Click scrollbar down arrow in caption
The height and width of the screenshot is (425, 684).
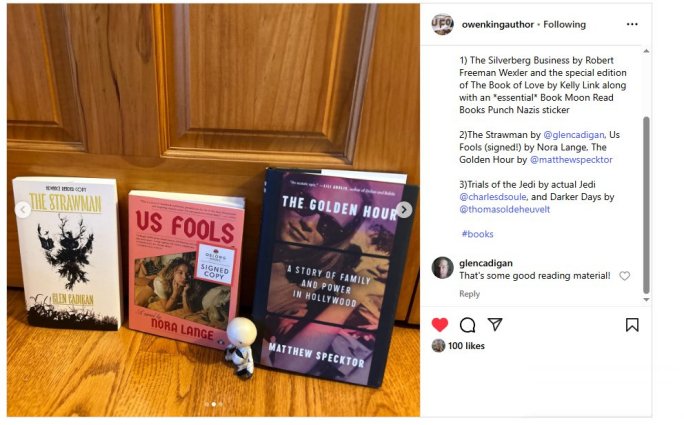[x=646, y=300]
